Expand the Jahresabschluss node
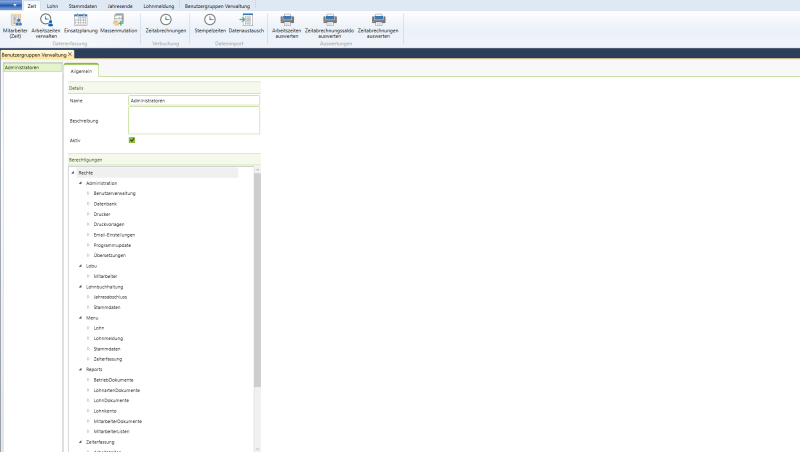The height and width of the screenshot is (452, 800). click(x=88, y=297)
